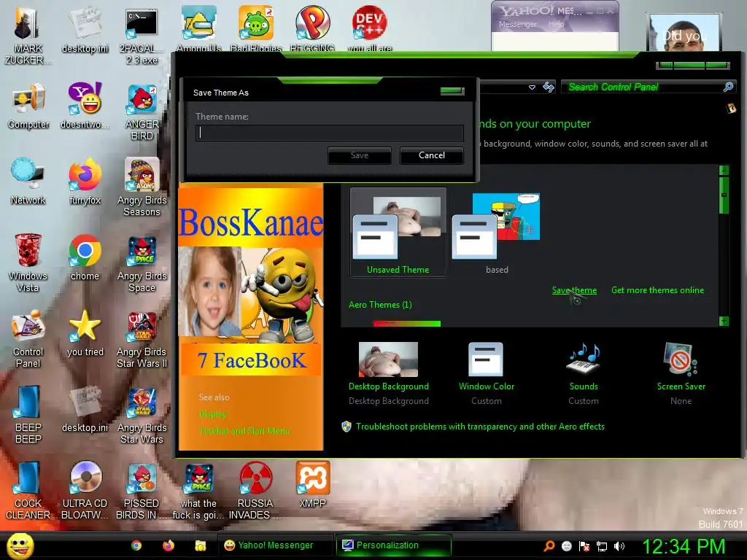Click the Display link under See also
Screen dimensions: 747x560
(212, 414)
